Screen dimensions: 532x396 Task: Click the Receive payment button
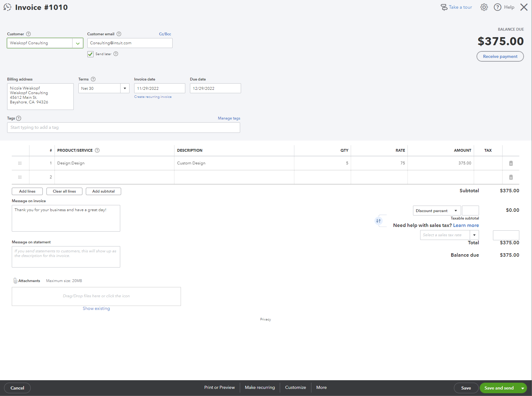click(x=500, y=56)
